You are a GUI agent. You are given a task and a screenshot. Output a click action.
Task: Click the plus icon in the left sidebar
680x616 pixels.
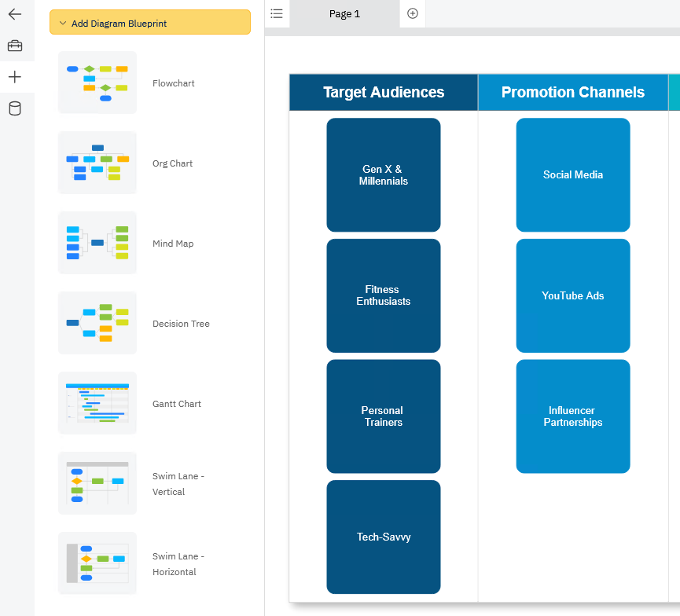17,77
